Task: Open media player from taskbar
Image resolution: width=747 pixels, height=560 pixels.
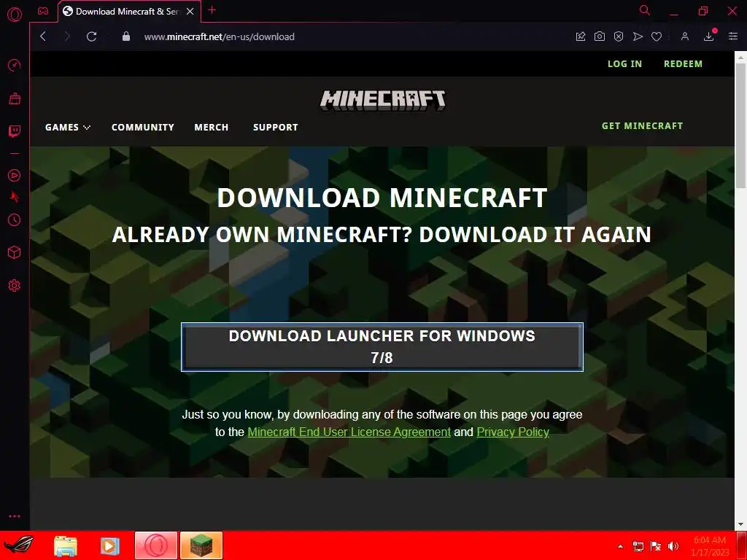Action: click(x=109, y=545)
